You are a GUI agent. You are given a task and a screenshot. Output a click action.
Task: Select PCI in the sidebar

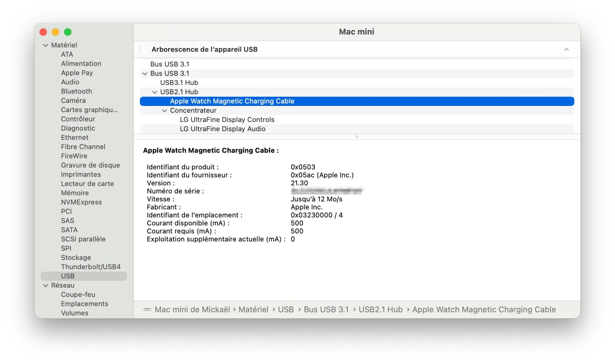pyautogui.click(x=66, y=212)
